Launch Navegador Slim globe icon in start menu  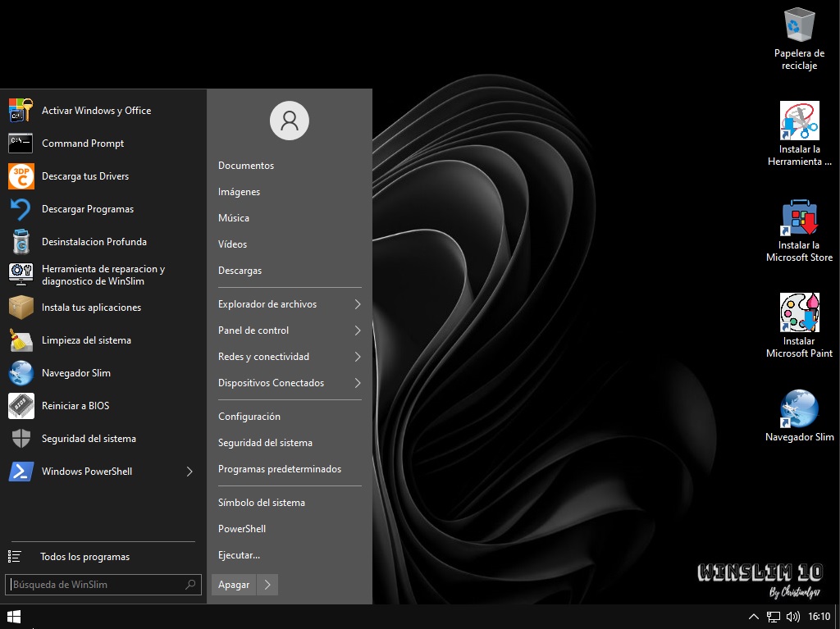point(21,373)
